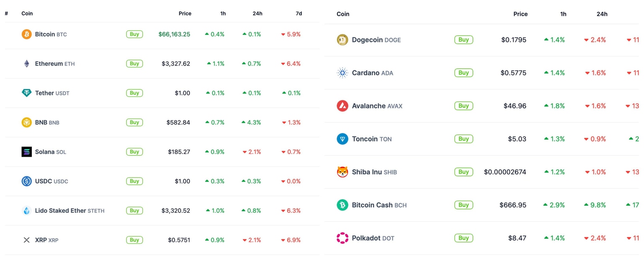The image size is (644, 261).
Task: Click the BNB yellow icon
Action: click(x=26, y=122)
